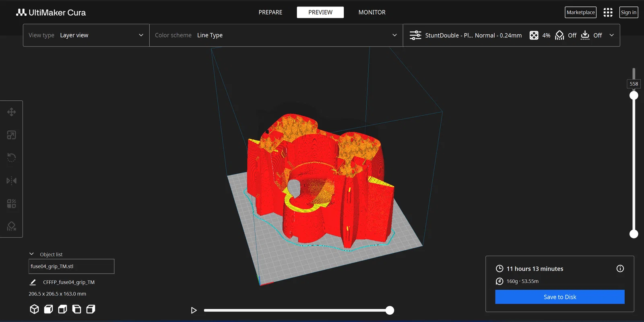Click the UltiMaker Cura logo
Viewport: 644px width, 322px height.
click(51, 12)
